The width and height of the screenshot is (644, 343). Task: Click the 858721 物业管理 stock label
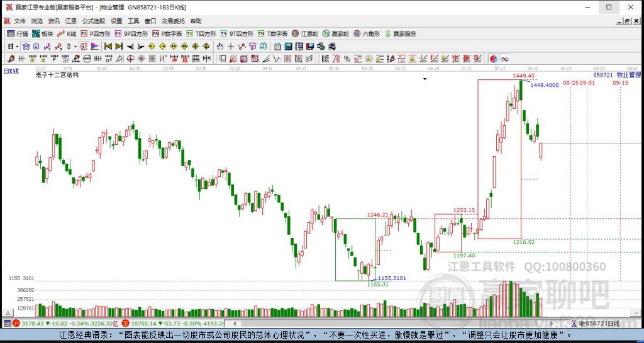(617, 75)
